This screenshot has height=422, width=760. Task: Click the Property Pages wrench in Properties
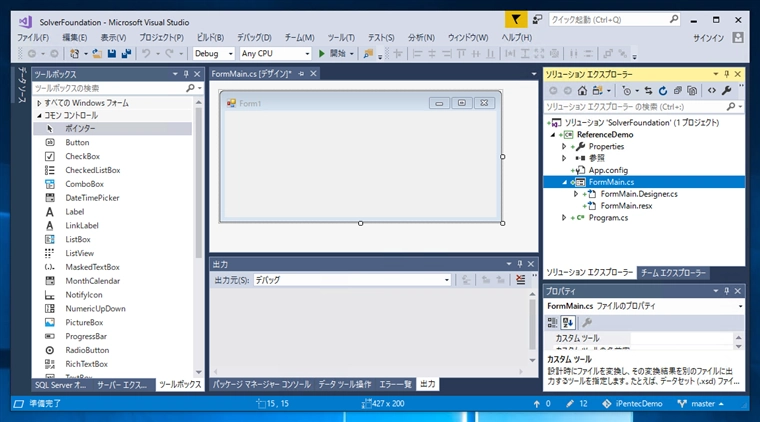coord(587,323)
